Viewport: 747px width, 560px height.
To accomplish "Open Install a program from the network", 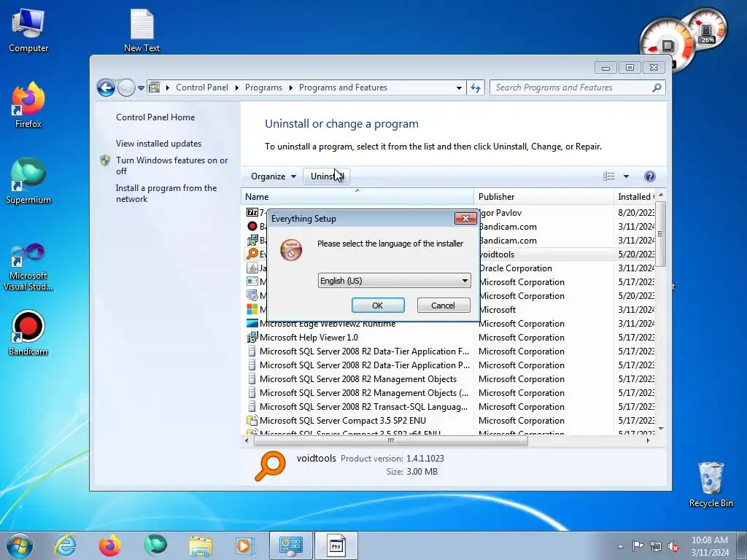I will point(166,193).
